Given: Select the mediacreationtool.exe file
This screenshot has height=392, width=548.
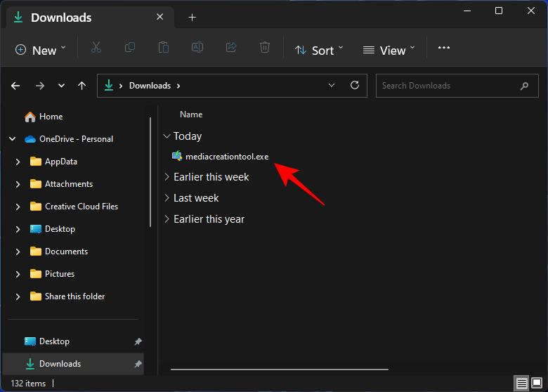Looking at the screenshot, I should pos(226,156).
